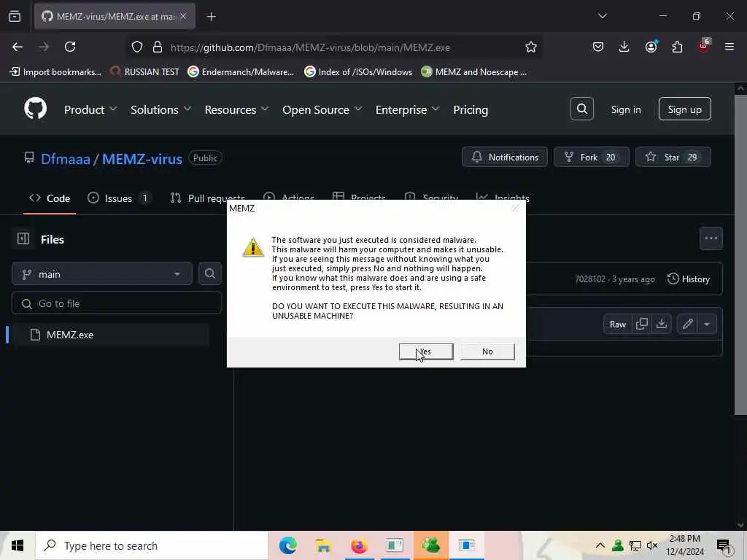Reload the page

pyautogui.click(x=70, y=47)
